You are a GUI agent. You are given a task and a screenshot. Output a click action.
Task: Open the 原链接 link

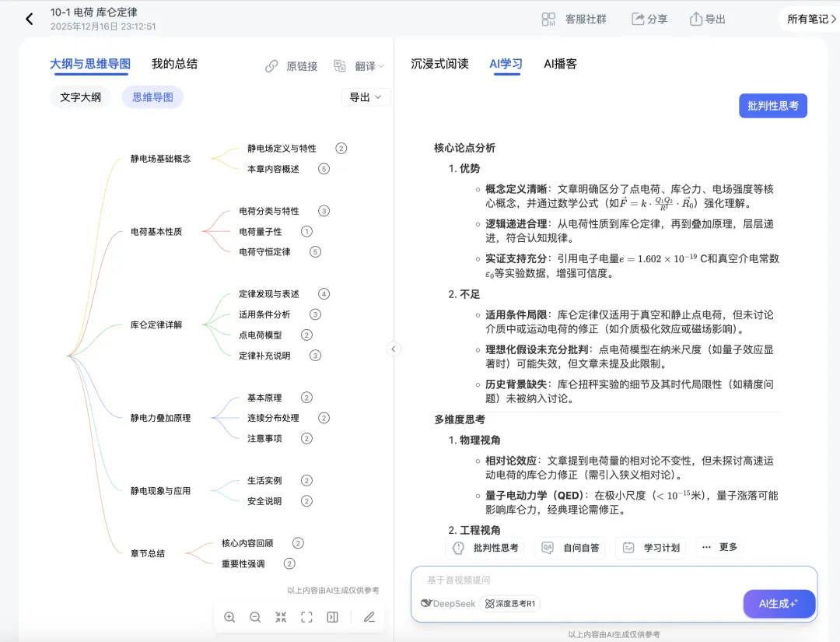[x=291, y=66]
